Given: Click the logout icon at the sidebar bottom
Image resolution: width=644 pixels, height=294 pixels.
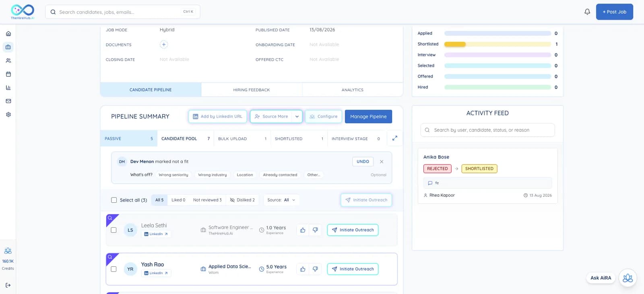Looking at the screenshot, I should (x=8, y=285).
